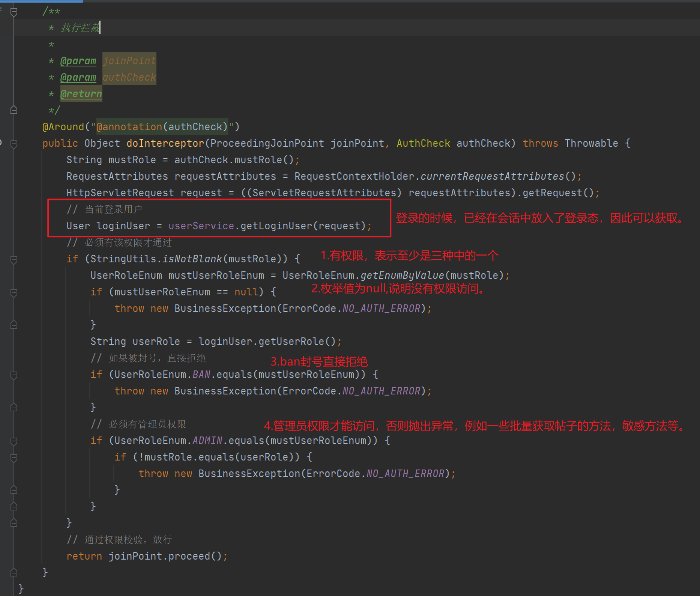The width and height of the screenshot is (700, 596).
Task: Fold the StringUtils.isNotBlank if block
Action: pos(14,259)
